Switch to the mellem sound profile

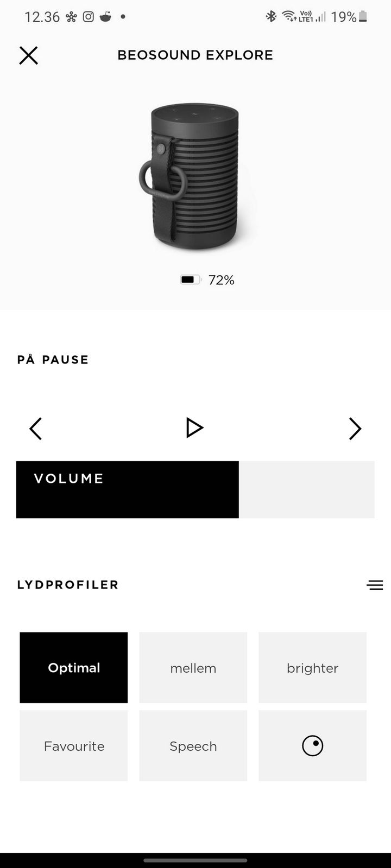[193, 668]
